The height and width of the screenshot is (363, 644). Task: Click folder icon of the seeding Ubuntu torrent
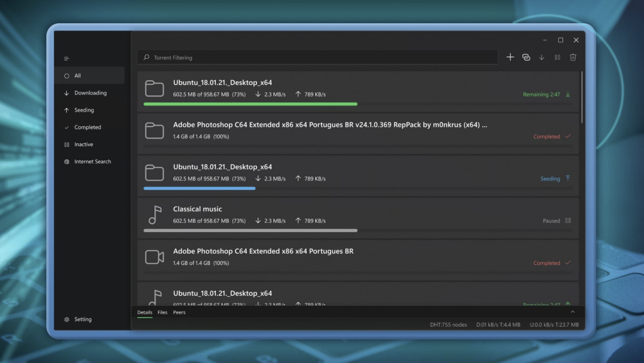[154, 172]
